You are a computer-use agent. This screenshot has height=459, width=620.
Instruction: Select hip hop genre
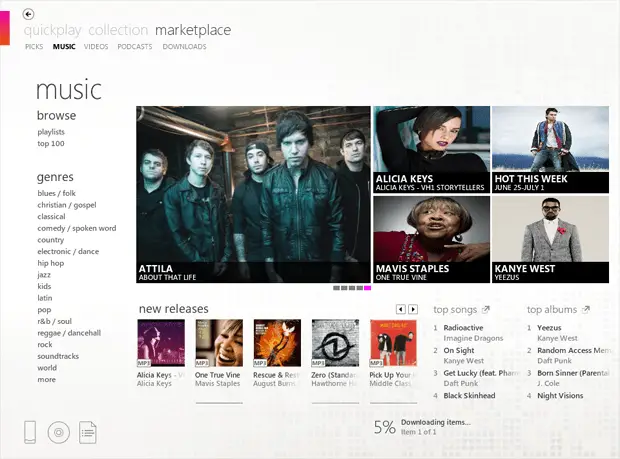coord(51,263)
